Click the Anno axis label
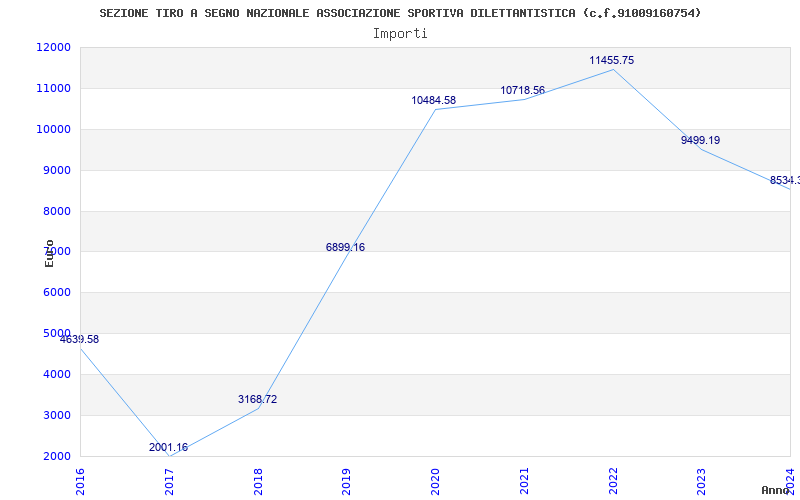The width and height of the screenshot is (800, 500). [x=775, y=490]
